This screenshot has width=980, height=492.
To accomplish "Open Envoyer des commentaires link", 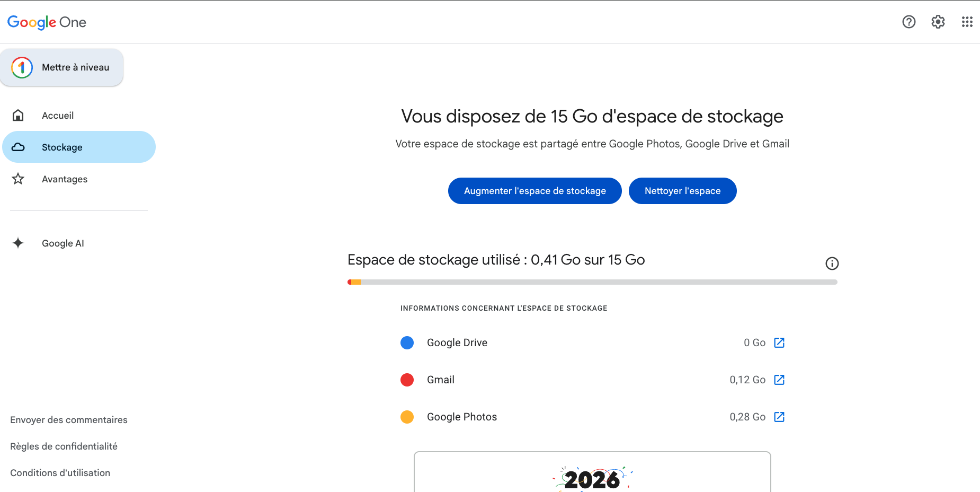I will 69,420.
